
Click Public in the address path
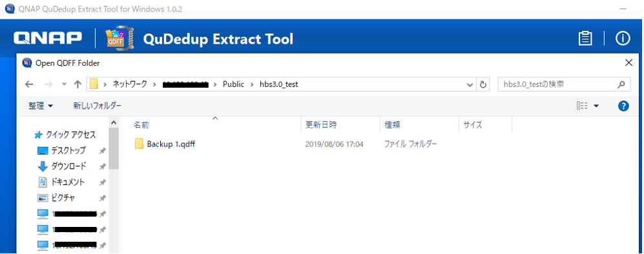(x=233, y=84)
